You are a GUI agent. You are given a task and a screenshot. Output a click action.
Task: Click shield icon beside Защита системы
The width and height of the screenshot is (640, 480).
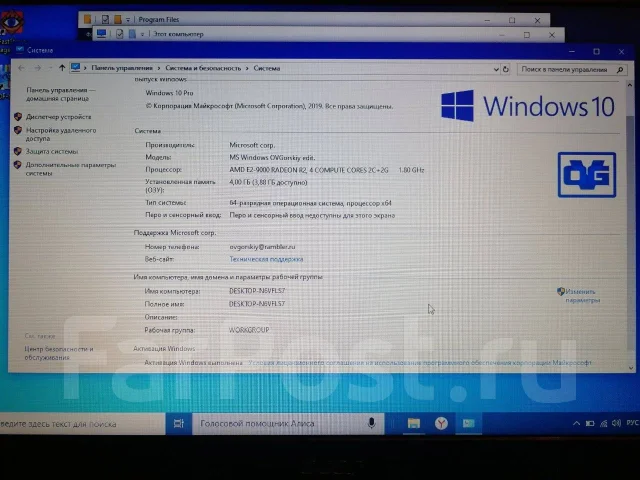(18, 151)
